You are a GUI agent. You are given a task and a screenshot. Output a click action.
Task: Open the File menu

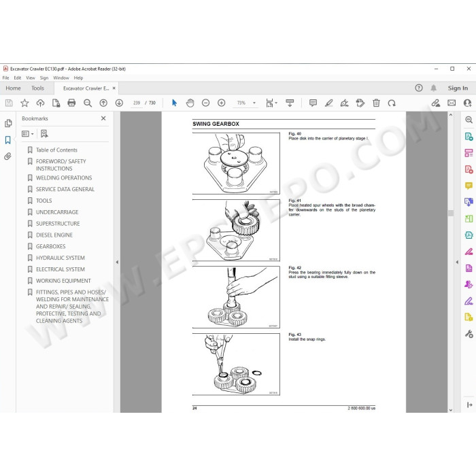click(x=5, y=78)
